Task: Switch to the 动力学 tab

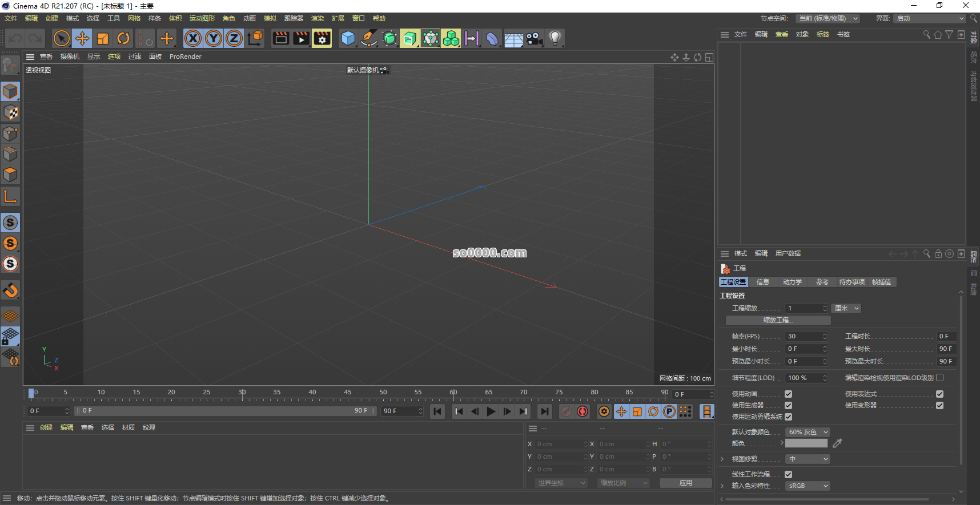Action: coord(792,282)
